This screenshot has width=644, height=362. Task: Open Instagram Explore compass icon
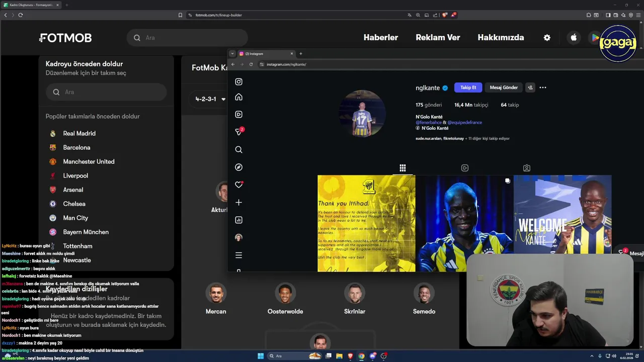point(238,167)
